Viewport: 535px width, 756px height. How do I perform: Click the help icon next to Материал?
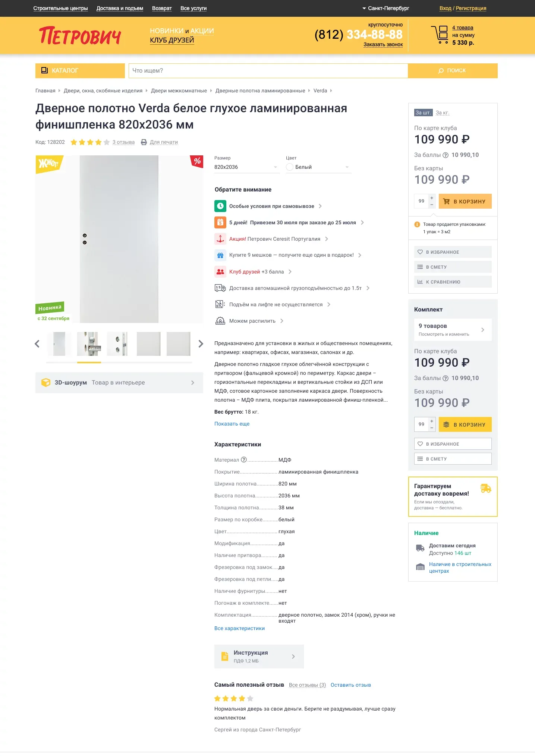click(244, 460)
